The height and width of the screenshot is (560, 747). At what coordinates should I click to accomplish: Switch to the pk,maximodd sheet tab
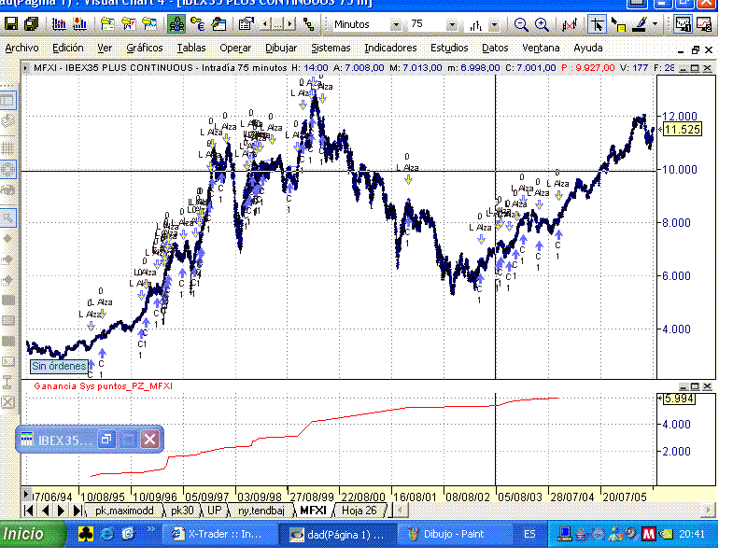click(124, 511)
